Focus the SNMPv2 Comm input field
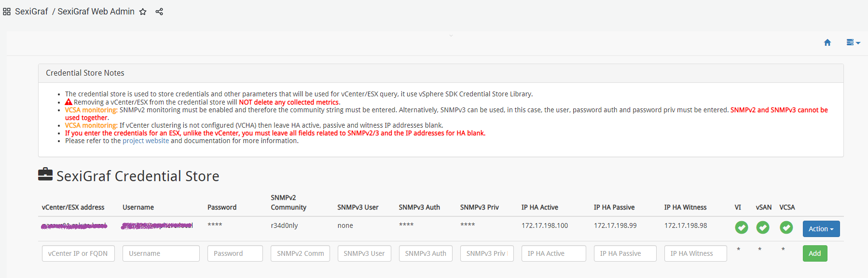868x278 pixels. coord(300,253)
